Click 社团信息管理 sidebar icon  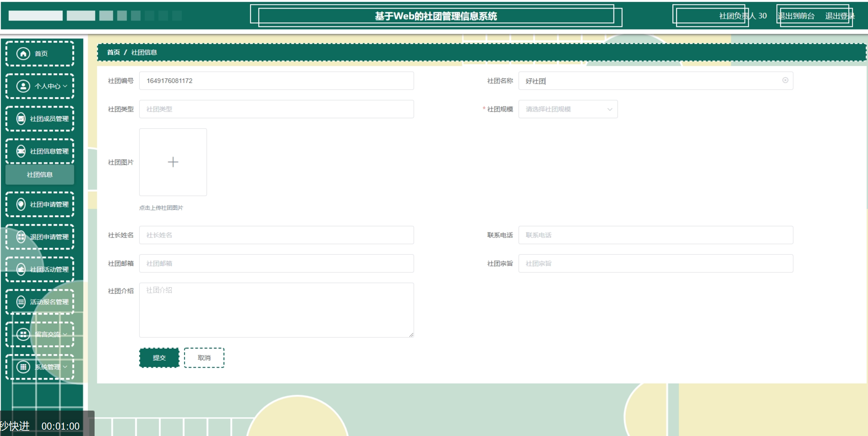[x=21, y=151]
